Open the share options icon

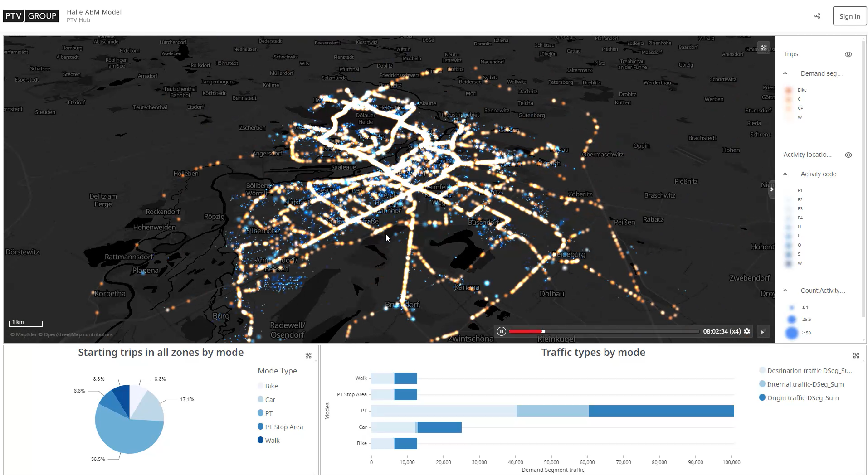[x=817, y=16]
